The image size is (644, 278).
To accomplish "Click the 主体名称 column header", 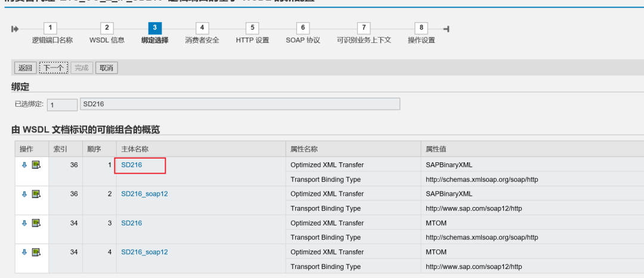I will (201, 149).
